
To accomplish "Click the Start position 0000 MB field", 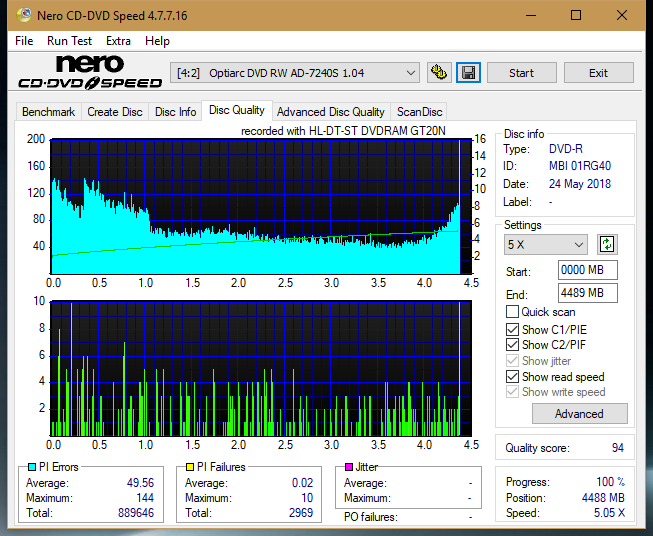I will pos(587,270).
